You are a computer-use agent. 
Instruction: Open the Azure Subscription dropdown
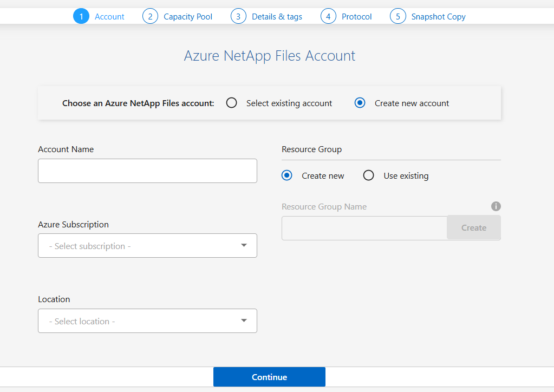147,246
